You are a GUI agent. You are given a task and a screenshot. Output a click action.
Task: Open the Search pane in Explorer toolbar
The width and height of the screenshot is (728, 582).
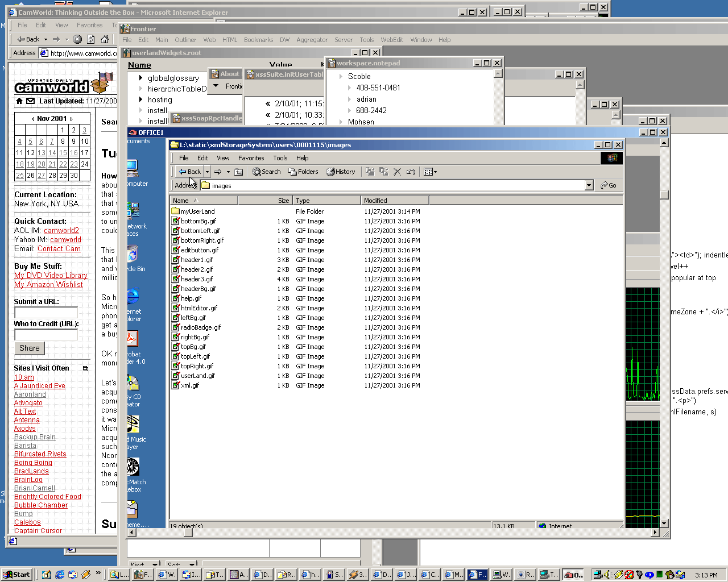click(267, 172)
